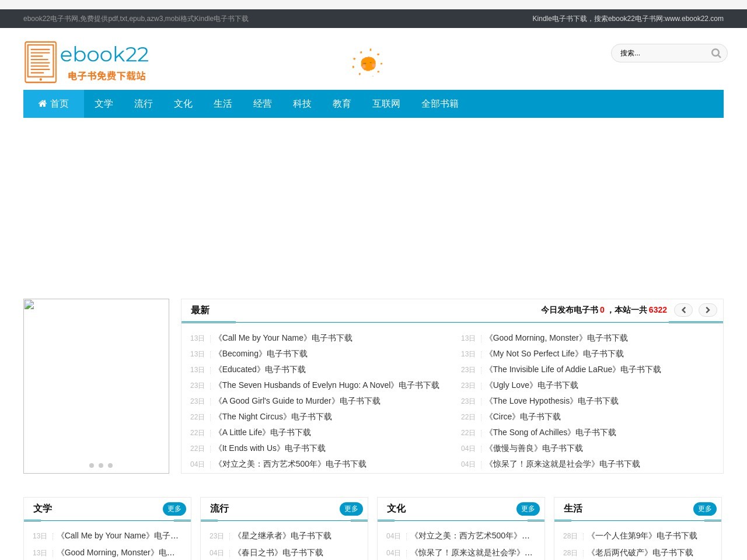Open 一个人住第9年 link

pos(643,535)
